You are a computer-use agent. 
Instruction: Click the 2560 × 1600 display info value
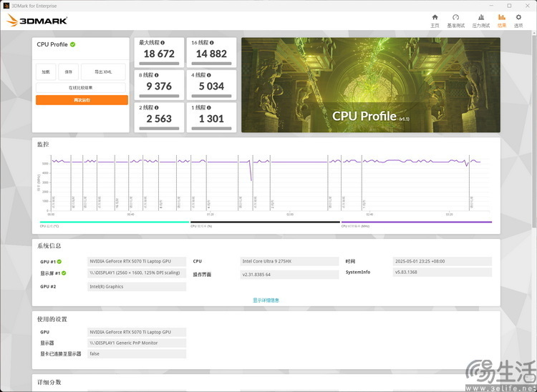pyautogui.click(x=137, y=273)
